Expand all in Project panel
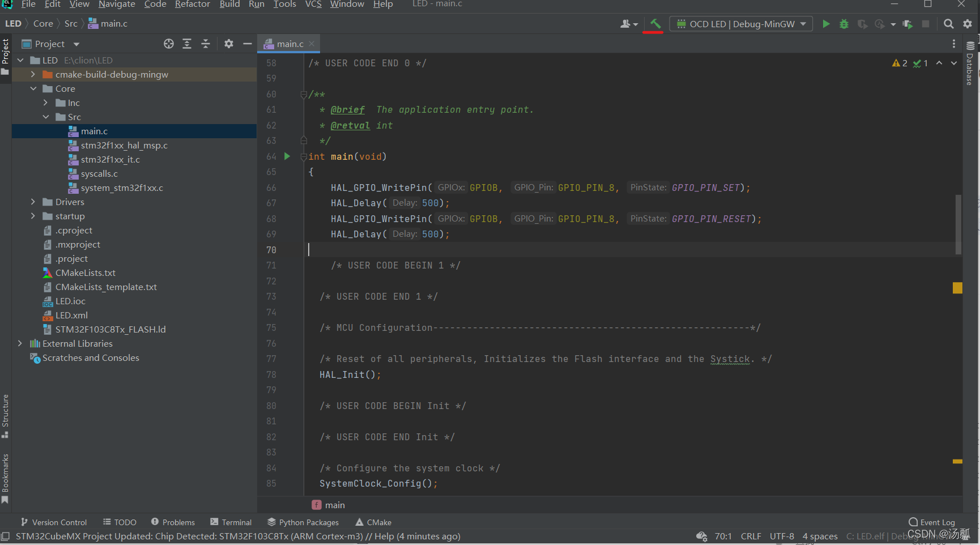 (x=187, y=44)
